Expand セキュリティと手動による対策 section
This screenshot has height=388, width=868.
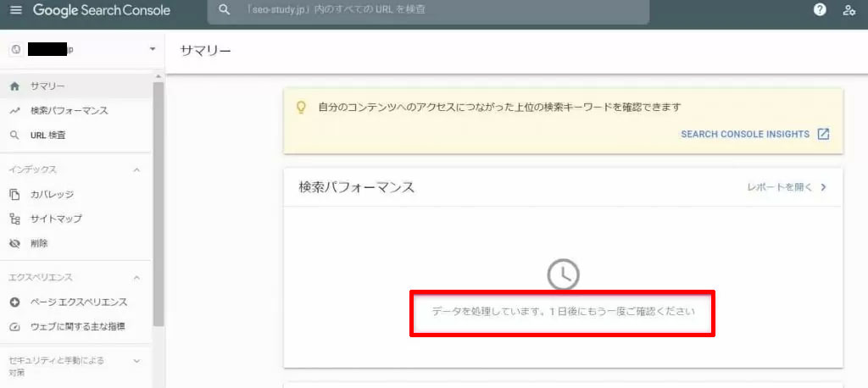coord(137,361)
